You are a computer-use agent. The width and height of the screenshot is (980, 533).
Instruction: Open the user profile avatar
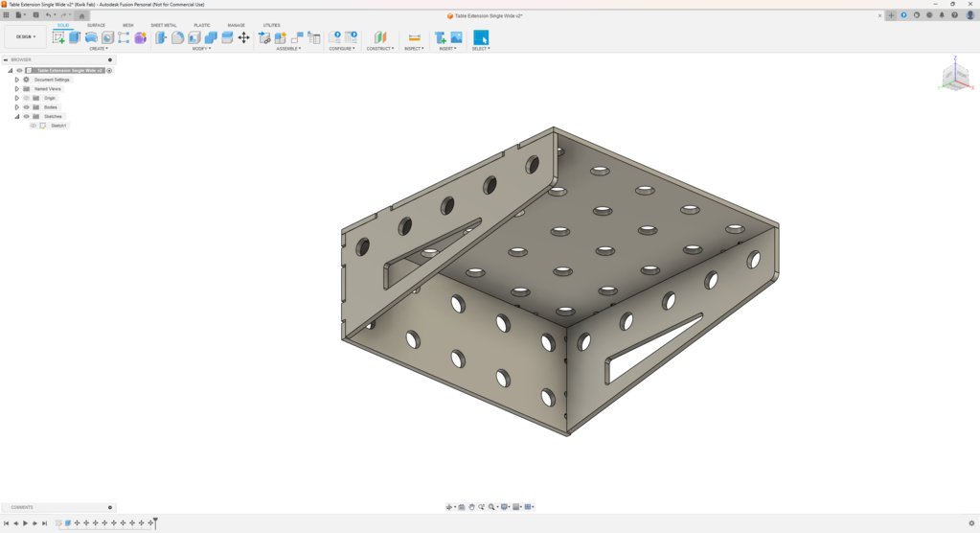pos(970,15)
